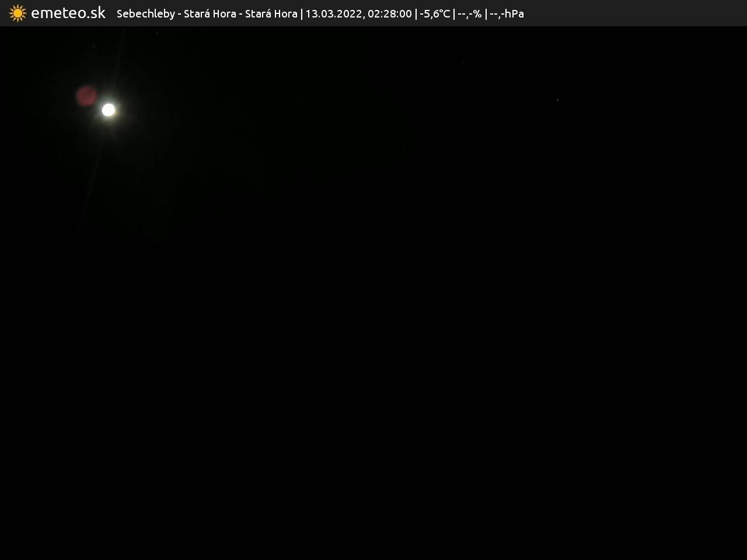Select the date 13.03.2022 in header
This screenshot has width=747, height=560.
click(333, 13)
